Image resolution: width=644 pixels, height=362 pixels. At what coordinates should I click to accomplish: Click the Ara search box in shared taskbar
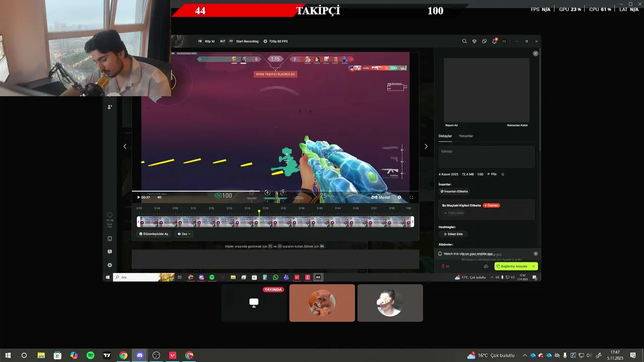[x=136, y=277]
